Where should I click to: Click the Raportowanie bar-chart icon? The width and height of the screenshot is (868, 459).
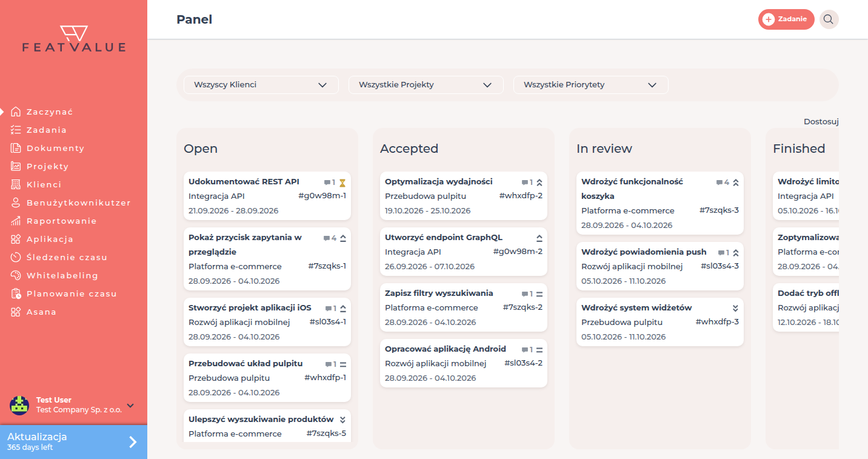coord(16,221)
